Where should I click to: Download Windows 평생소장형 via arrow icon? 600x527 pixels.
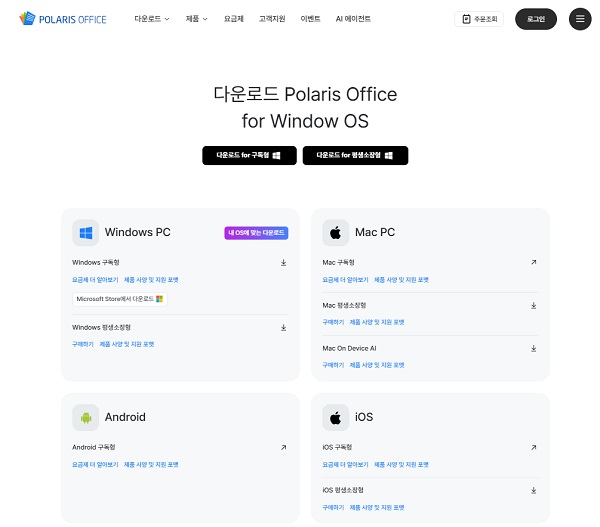pos(284,328)
